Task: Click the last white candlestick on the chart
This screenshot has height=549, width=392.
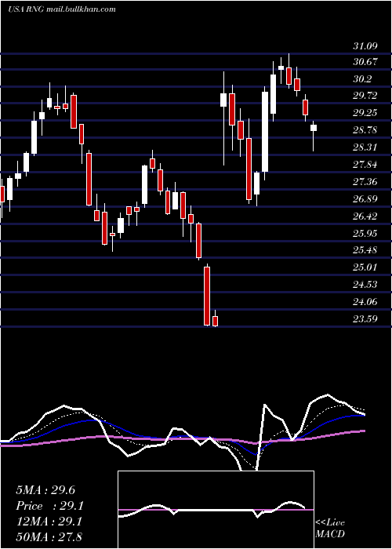Action: click(314, 128)
